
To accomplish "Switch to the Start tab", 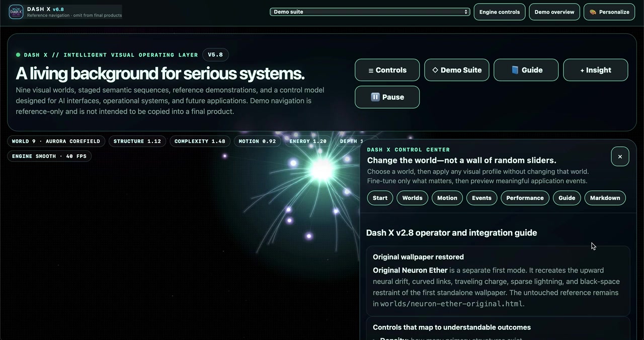I will click(380, 198).
